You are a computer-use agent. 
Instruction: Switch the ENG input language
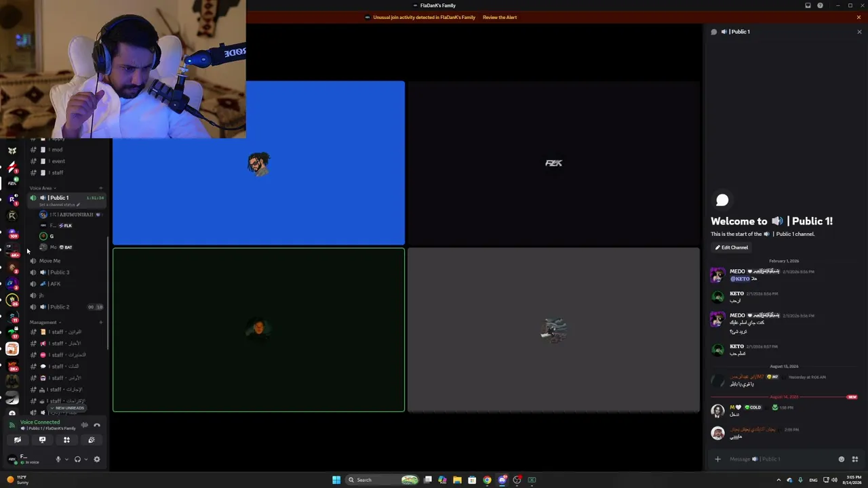tap(813, 480)
